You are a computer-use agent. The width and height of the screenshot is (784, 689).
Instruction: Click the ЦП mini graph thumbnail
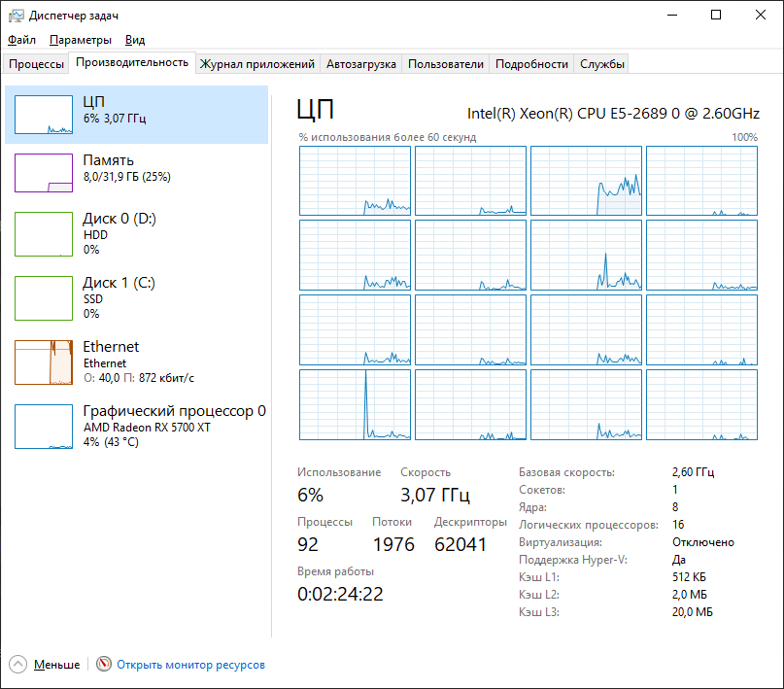pyautogui.click(x=44, y=115)
